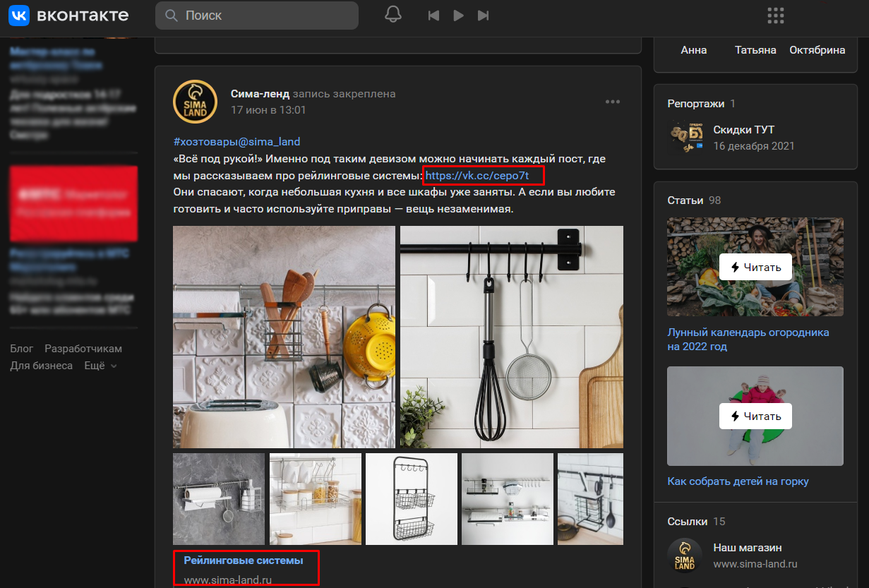Open the Скидки ТУТ report thumbnail icon
869x588 pixels.
[686, 138]
